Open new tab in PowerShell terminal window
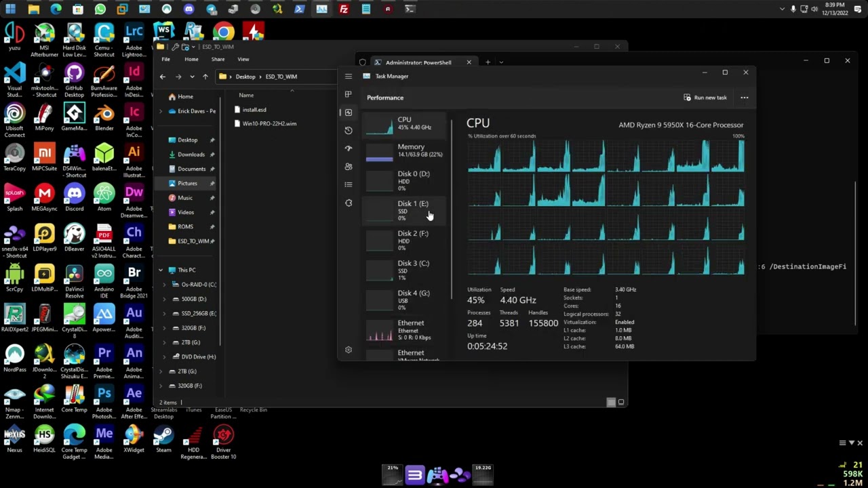 tap(488, 62)
